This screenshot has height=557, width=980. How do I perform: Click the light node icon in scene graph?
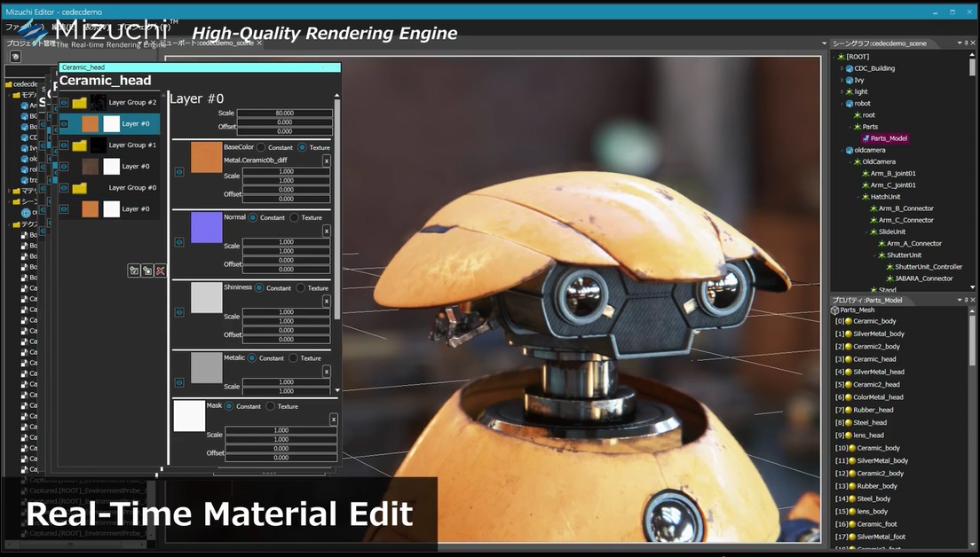click(x=850, y=91)
